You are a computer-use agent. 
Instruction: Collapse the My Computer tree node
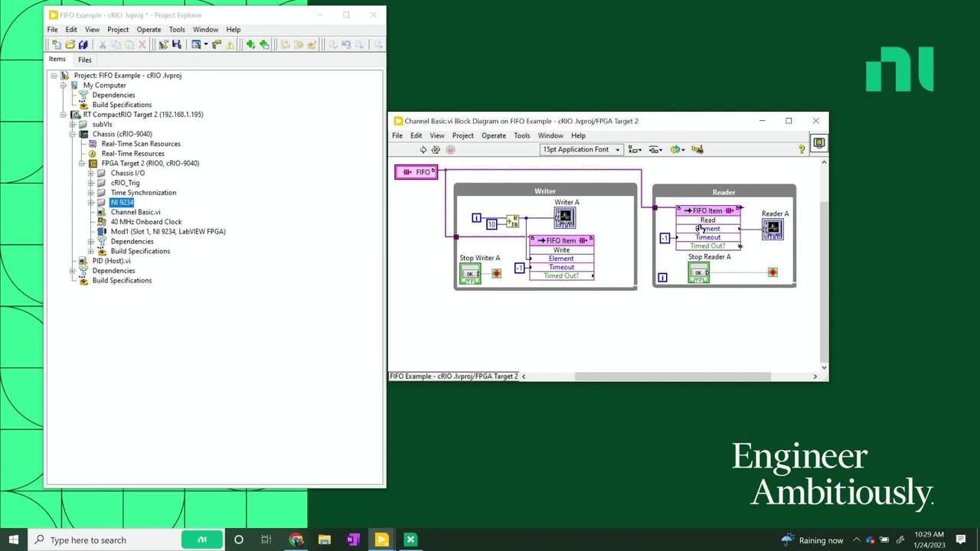[64, 86]
